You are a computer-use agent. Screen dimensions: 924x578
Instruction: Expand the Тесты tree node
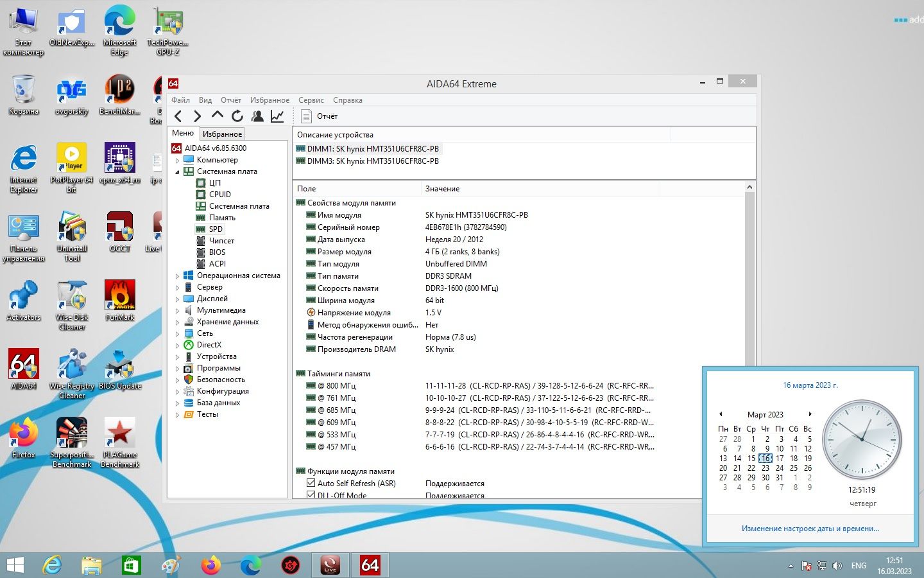(x=178, y=415)
